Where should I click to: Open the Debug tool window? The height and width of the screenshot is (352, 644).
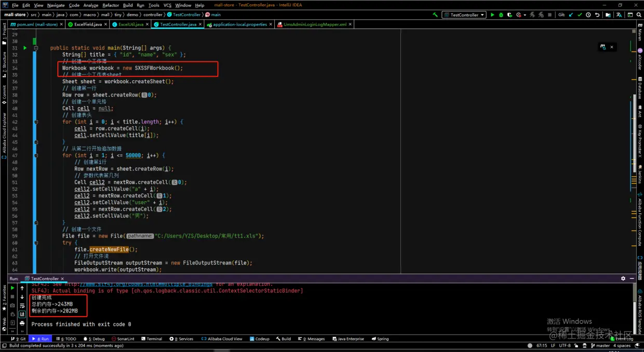tap(93, 338)
